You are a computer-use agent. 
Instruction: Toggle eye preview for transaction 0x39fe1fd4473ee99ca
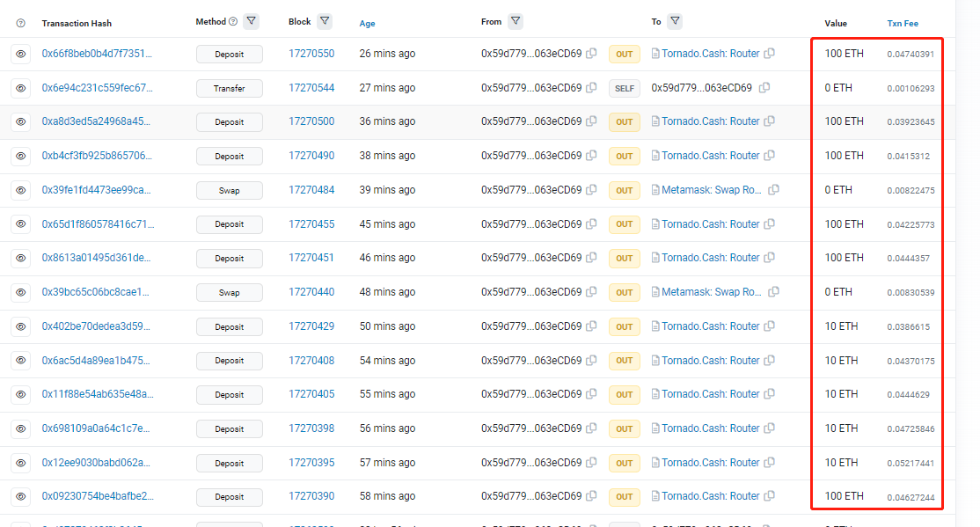pos(21,190)
